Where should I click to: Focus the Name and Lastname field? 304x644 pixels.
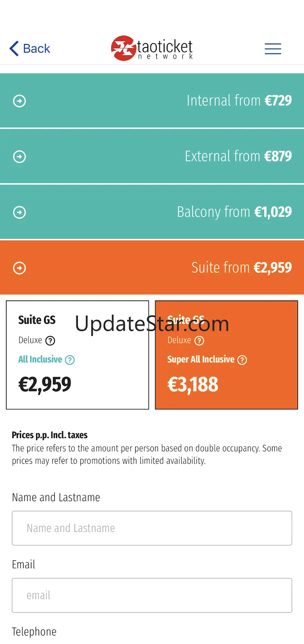152,528
